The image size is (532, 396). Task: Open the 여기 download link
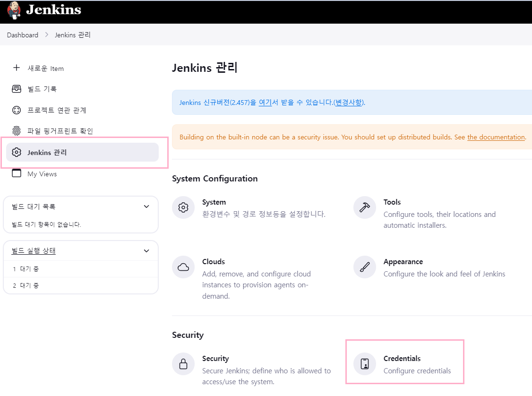pyautogui.click(x=266, y=103)
